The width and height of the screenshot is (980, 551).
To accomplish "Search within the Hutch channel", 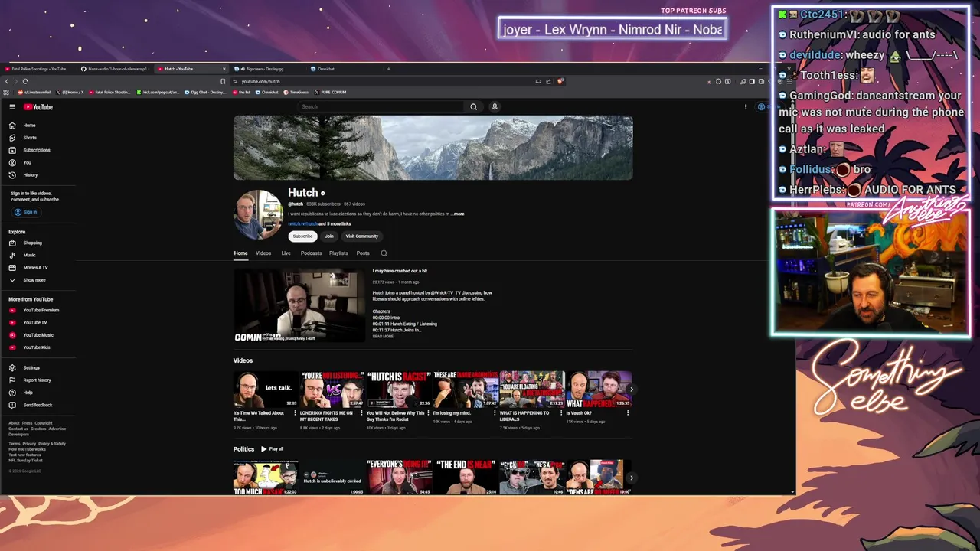I will 384,253.
